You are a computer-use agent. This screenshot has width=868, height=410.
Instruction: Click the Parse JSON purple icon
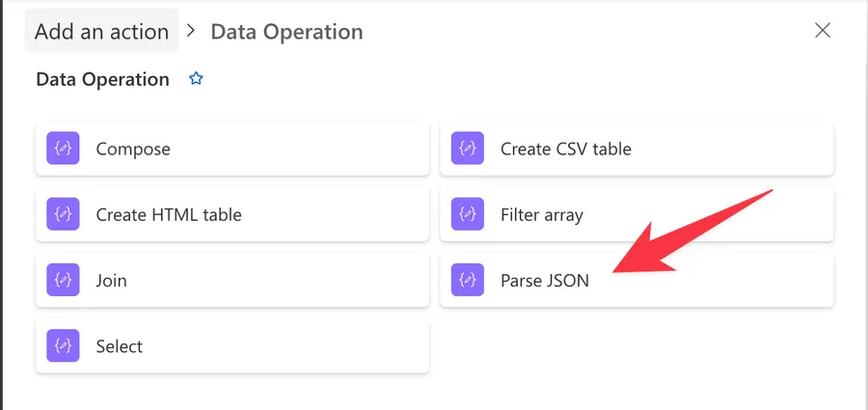coord(468,281)
